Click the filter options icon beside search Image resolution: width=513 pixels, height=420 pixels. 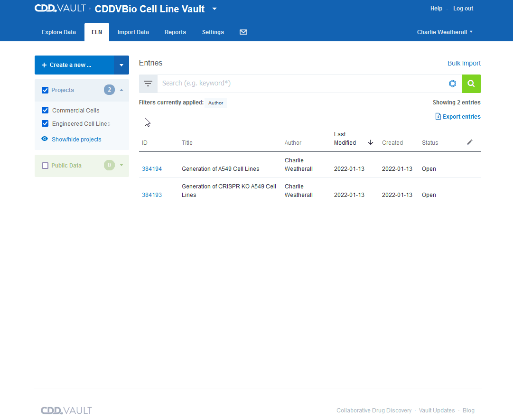click(x=148, y=84)
